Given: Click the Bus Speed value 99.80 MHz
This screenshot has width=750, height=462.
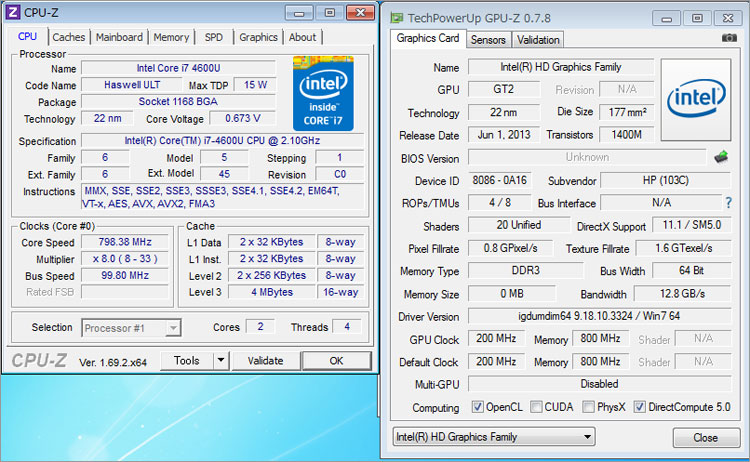Looking at the screenshot, I should [124, 275].
